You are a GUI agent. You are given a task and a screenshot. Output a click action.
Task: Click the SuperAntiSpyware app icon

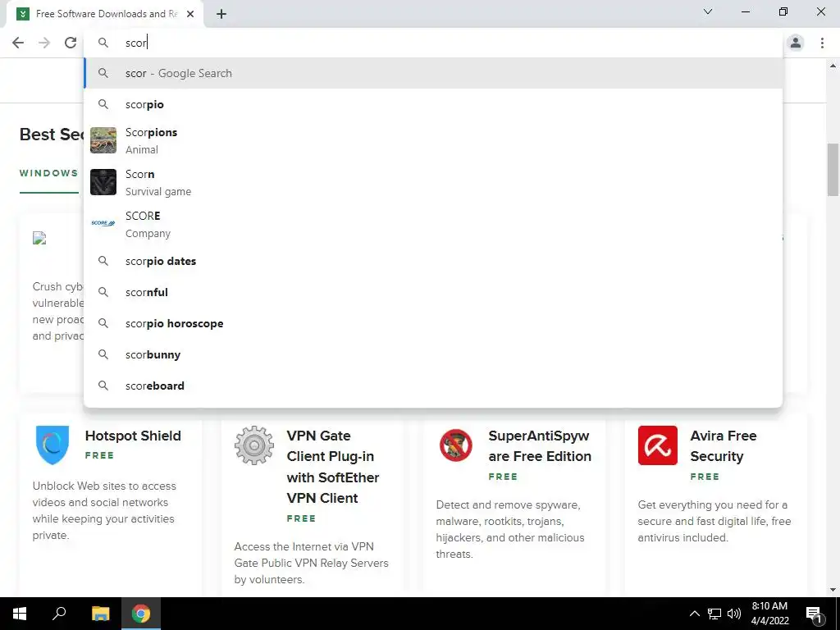[x=456, y=445]
